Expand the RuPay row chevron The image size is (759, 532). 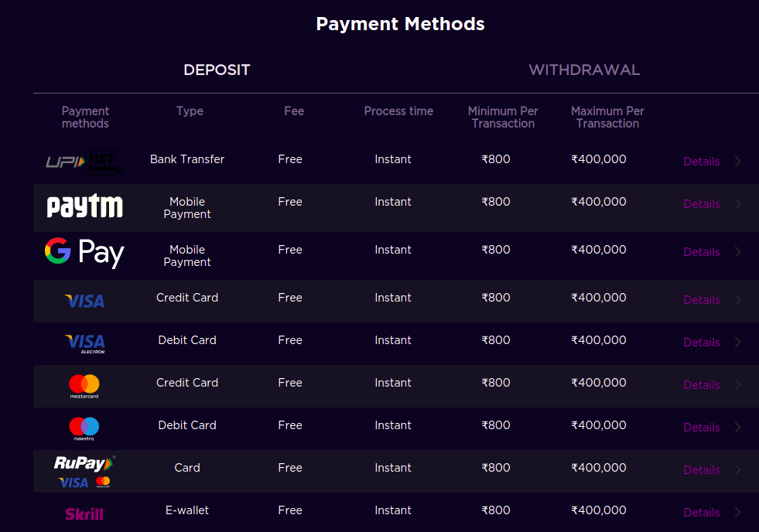coord(737,469)
